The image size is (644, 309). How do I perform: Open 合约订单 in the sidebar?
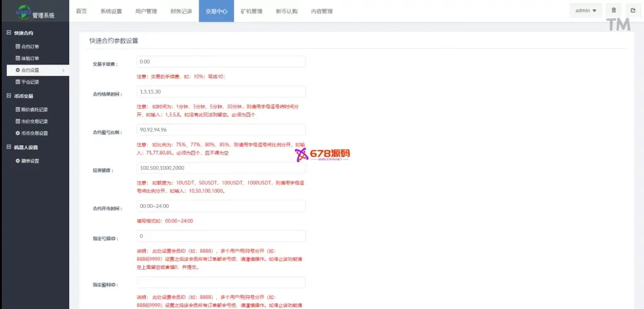30,46
